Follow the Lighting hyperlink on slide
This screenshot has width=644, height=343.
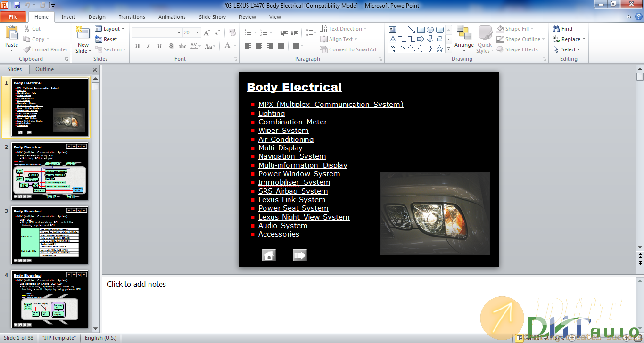coord(272,114)
